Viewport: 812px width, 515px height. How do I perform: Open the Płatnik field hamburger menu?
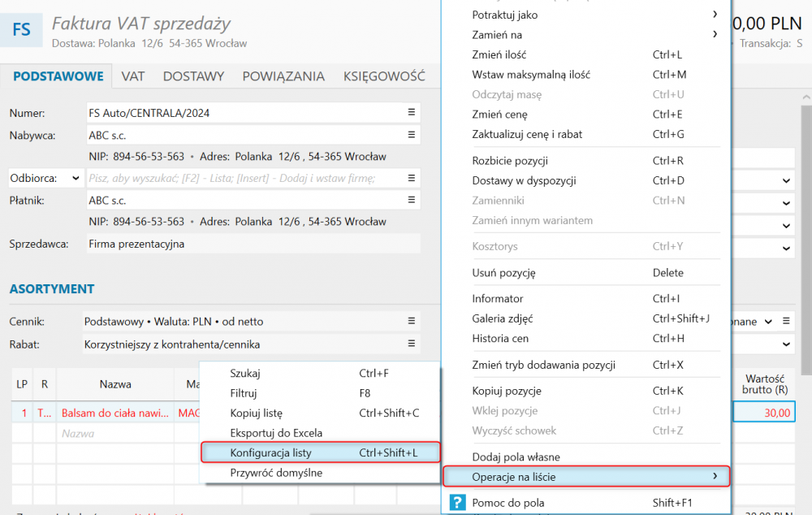(411, 201)
